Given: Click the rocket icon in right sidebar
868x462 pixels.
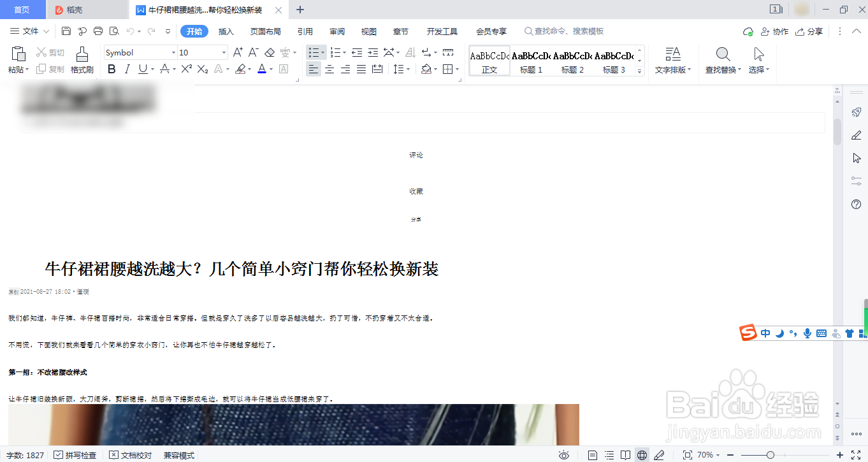Looking at the screenshot, I should (x=857, y=112).
